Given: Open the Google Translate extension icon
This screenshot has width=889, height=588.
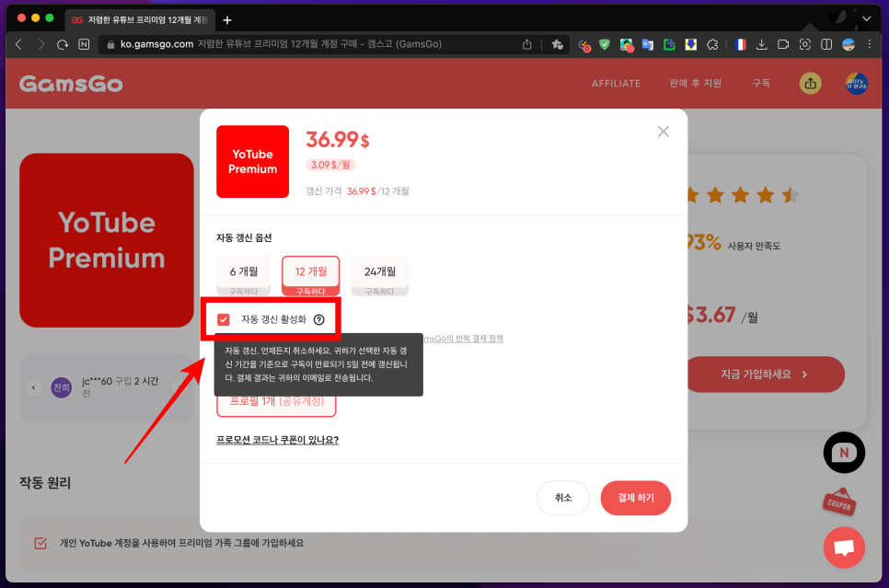Looking at the screenshot, I should tap(648, 44).
